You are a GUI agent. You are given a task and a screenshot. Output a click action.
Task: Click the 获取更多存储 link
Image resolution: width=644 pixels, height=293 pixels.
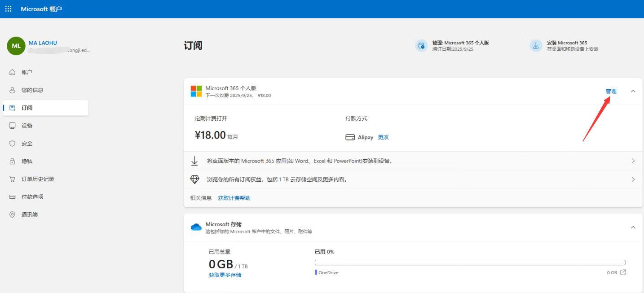[x=225, y=275]
